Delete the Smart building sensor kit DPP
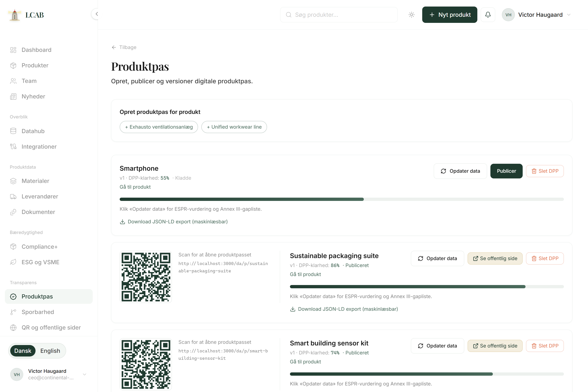Screen dimensions: 588x392 point(545,346)
